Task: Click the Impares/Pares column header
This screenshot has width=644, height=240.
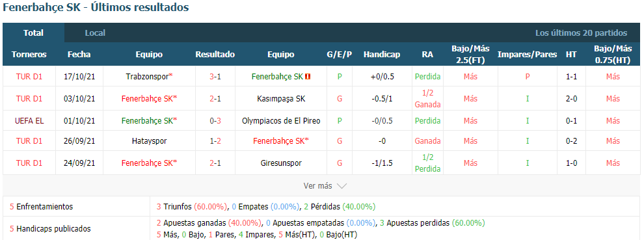Action: point(528,54)
